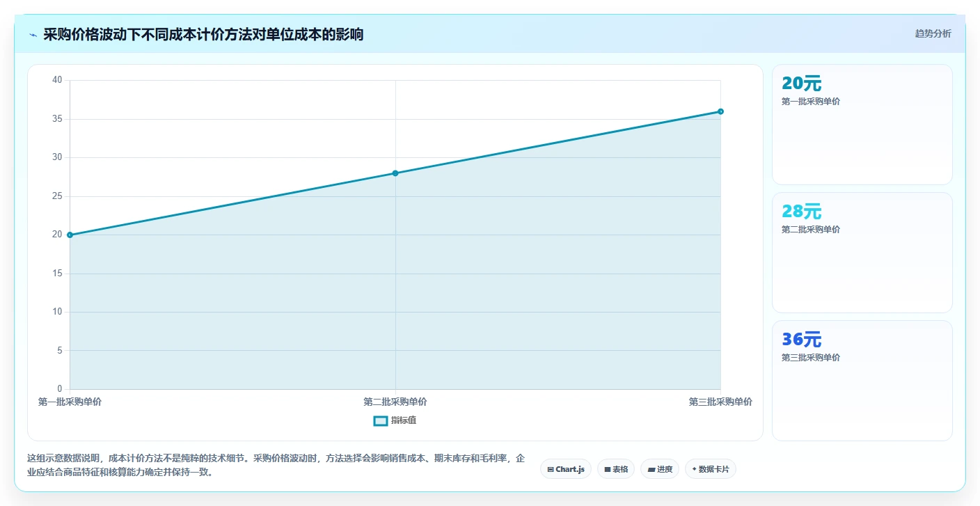This screenshot has height=506, width=980.
Task: Click the 趋势分析 label in header
Action: 933,34
